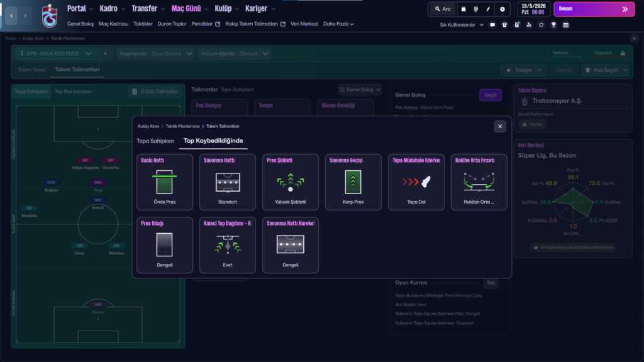Click the Kaleci Top Dağıtımı tile
Screen dimensions: 644x362
227,245
